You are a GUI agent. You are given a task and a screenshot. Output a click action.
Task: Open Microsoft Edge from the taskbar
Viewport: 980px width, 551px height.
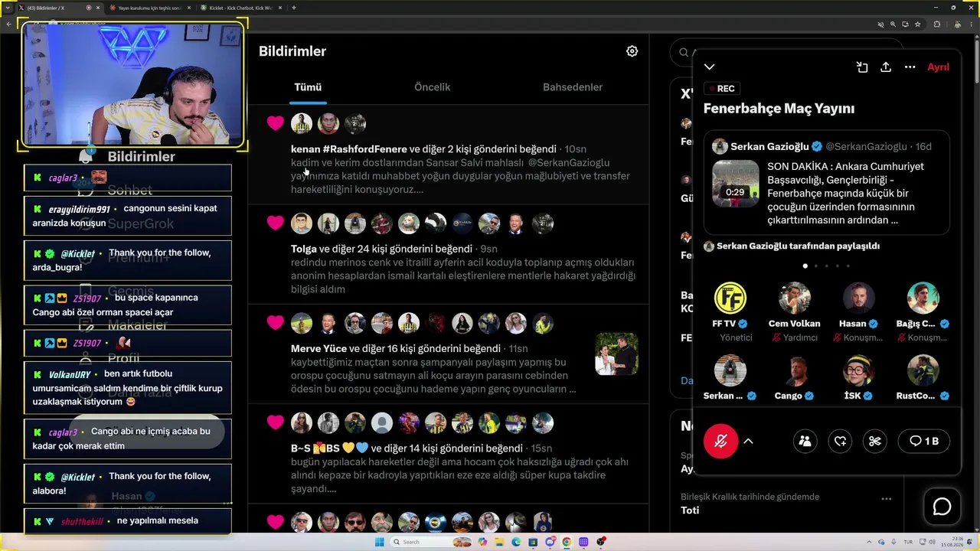pyautogui.click(x=515, y=542)
